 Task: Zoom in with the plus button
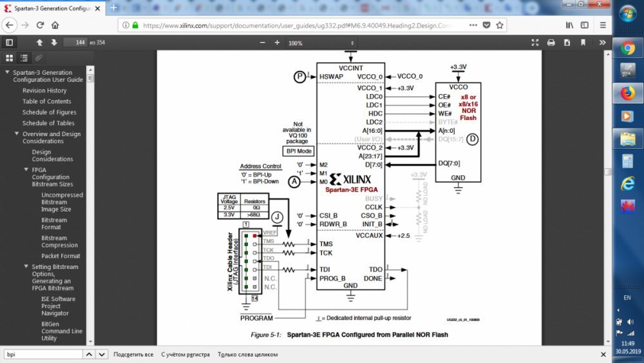(x=277, y=43)
